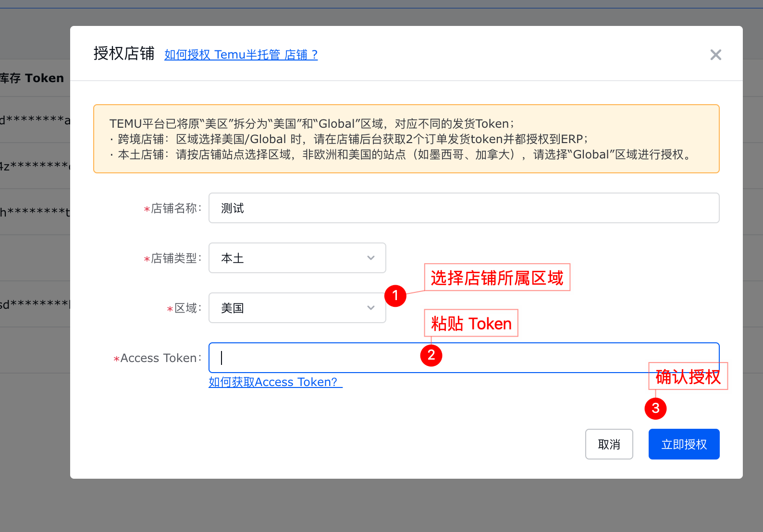Click the Access Token field label
Viewport: 763px width, 532px height.
pyautogui.click(x=158, y=358)
